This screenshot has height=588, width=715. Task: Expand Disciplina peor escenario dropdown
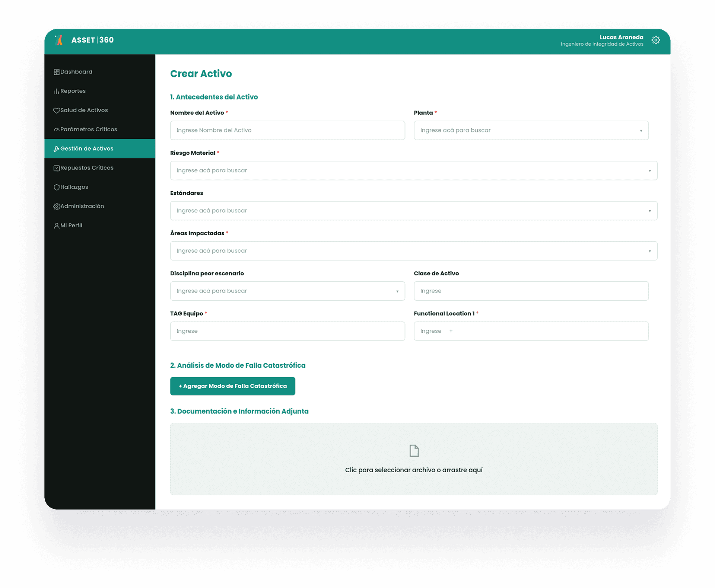coord(287,291)
